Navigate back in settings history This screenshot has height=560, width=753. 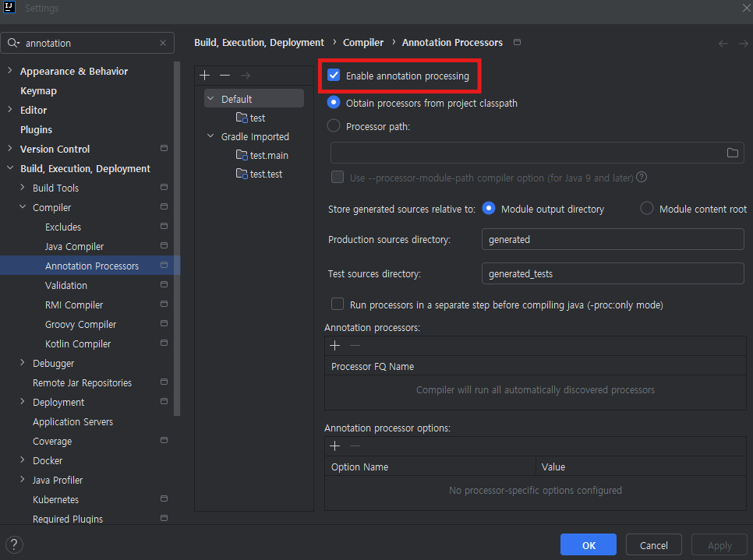(723, 44)
